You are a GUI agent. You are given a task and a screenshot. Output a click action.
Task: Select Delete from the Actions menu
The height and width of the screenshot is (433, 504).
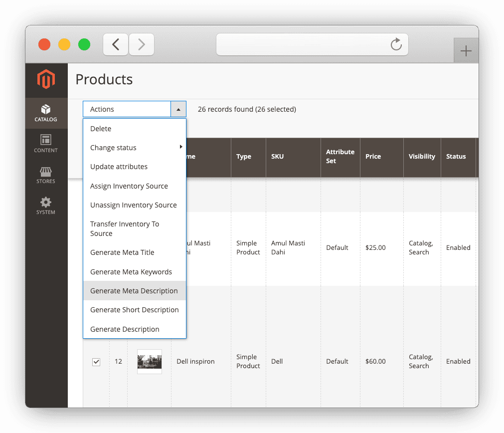point(101,129)
